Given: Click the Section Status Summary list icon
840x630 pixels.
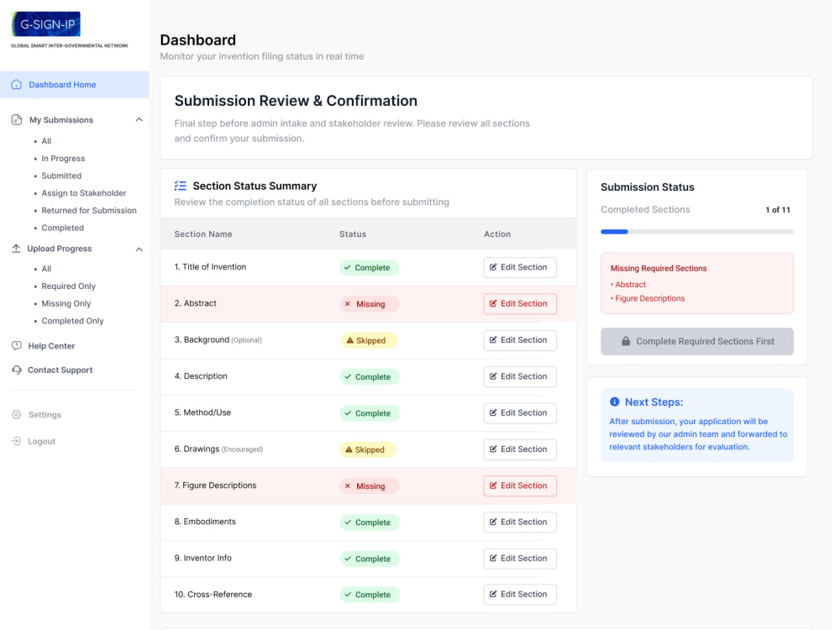Looking at the screenshot, I should [x=181, y=186].
